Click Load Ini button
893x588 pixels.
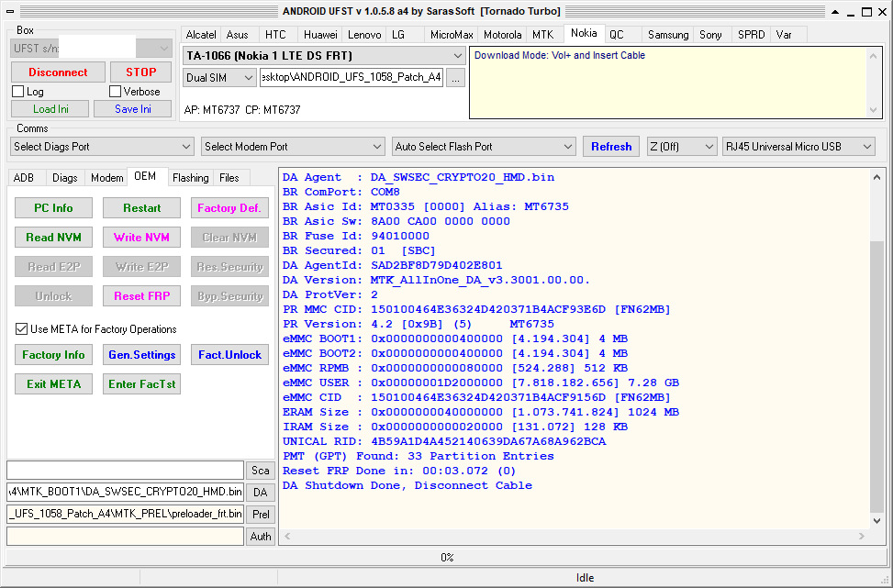[x=50, y=109]
